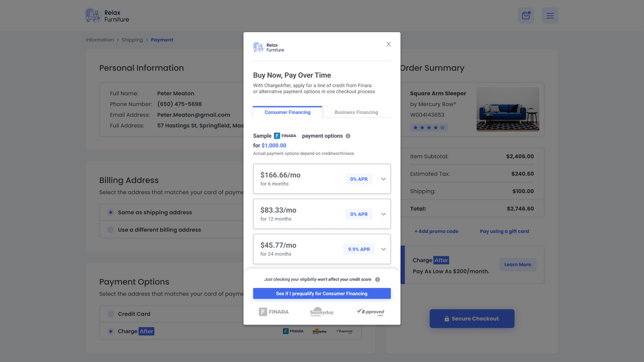Click the Finara logo at the dialog bottom
Viewport: 644px width, 362px height.
click(x=274, y=312)
